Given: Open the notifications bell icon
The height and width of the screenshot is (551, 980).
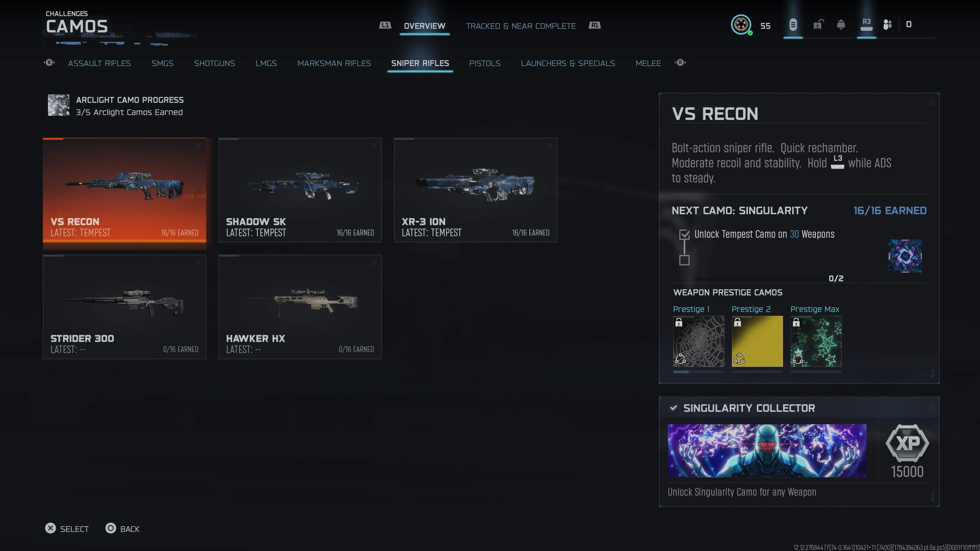Looking at the screenshot, I should pos(841,25).
